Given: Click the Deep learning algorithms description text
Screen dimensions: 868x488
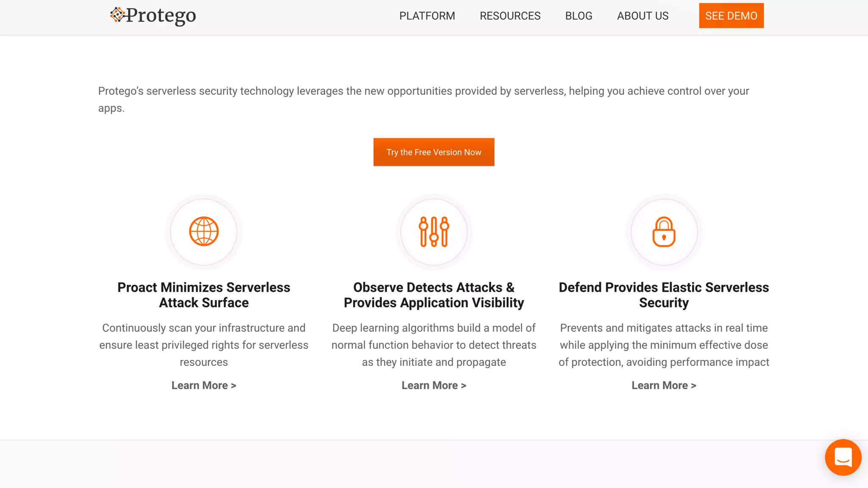Looking at the screenshot, I should click(x=434, y=345).
